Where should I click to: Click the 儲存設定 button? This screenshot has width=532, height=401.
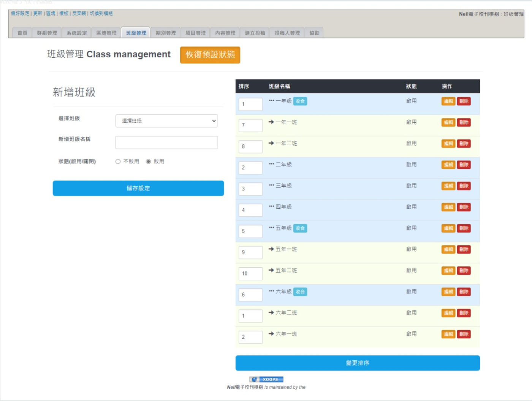pos(138,188)
